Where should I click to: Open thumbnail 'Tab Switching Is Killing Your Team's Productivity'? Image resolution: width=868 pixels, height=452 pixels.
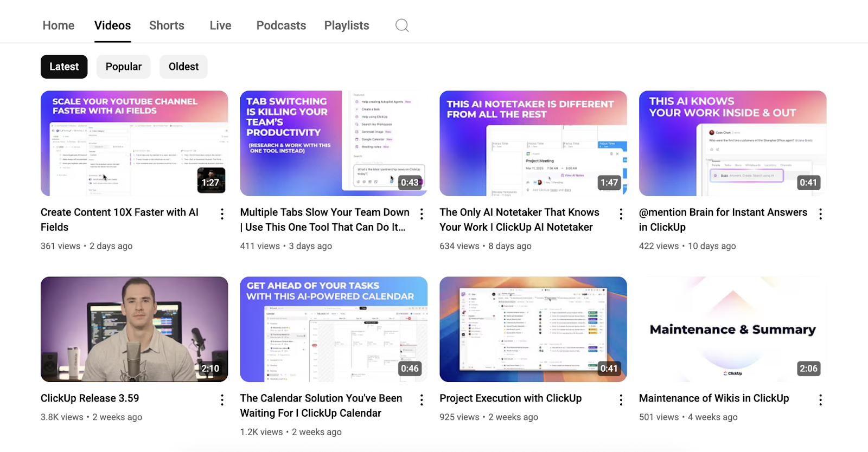coord(334,143)
